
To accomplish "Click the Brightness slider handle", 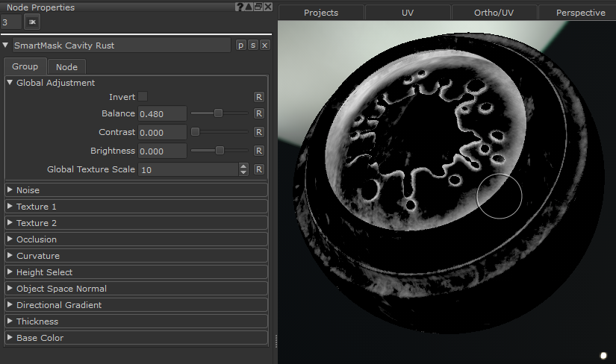I will coord(220,151).
